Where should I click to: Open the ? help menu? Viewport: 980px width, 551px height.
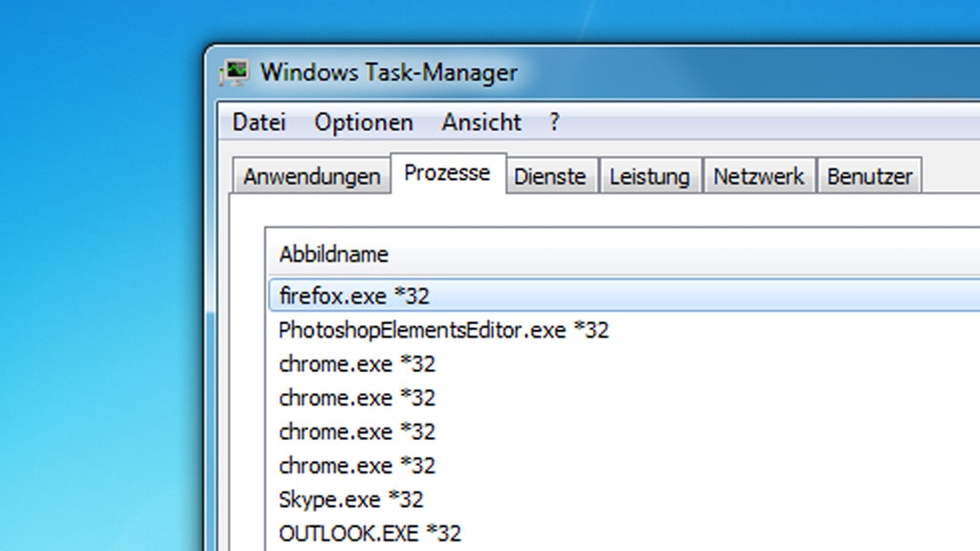[x=554, y=121]
